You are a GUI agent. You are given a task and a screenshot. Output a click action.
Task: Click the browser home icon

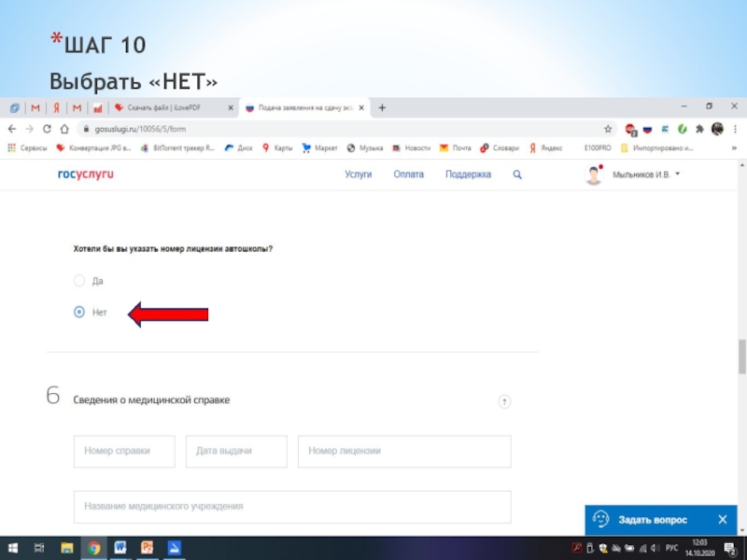[x=64, y=129]
